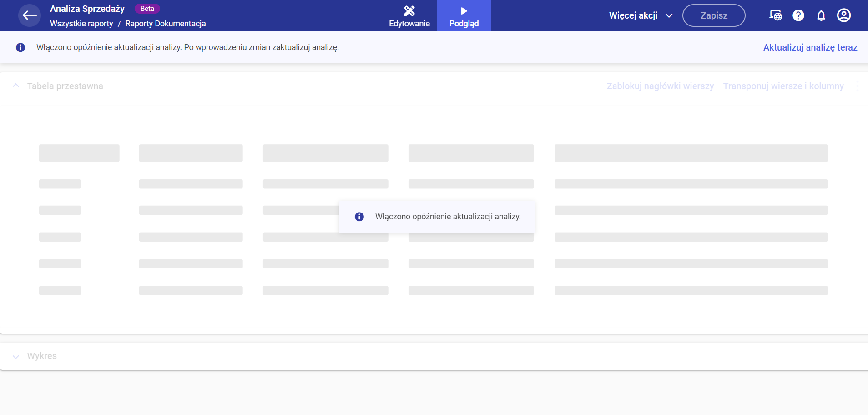The width and height of the screenshot is (868, 415).
Task: Open Raporty Dokumentacja breadcrumb
Action: (x=166, y=24)
